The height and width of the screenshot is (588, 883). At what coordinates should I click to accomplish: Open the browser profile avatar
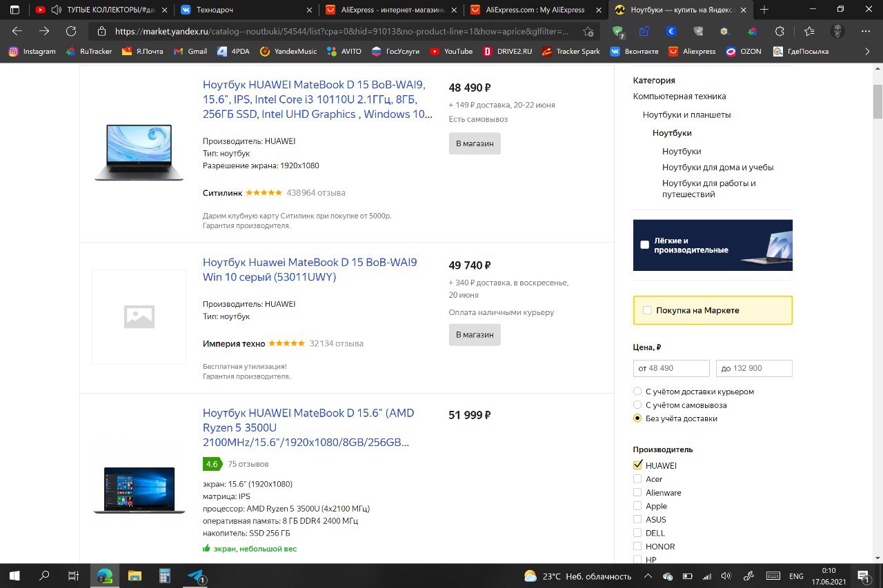click(837, 32)
